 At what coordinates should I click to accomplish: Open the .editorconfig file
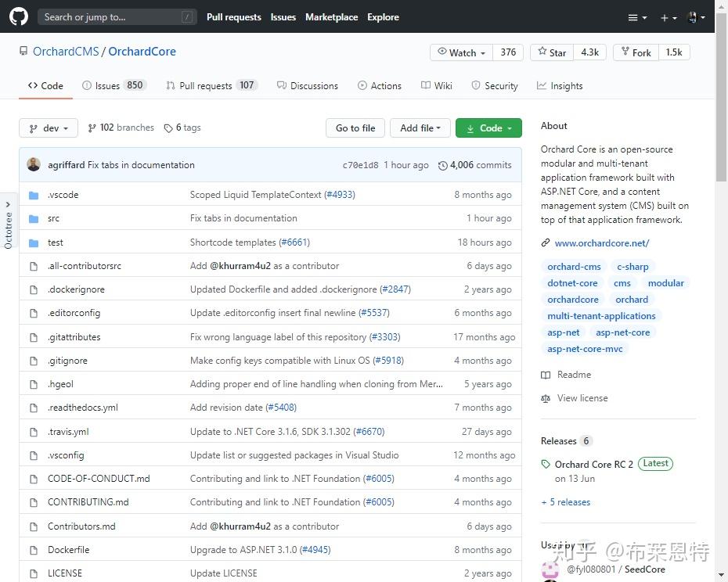click(x=74, y=313)
